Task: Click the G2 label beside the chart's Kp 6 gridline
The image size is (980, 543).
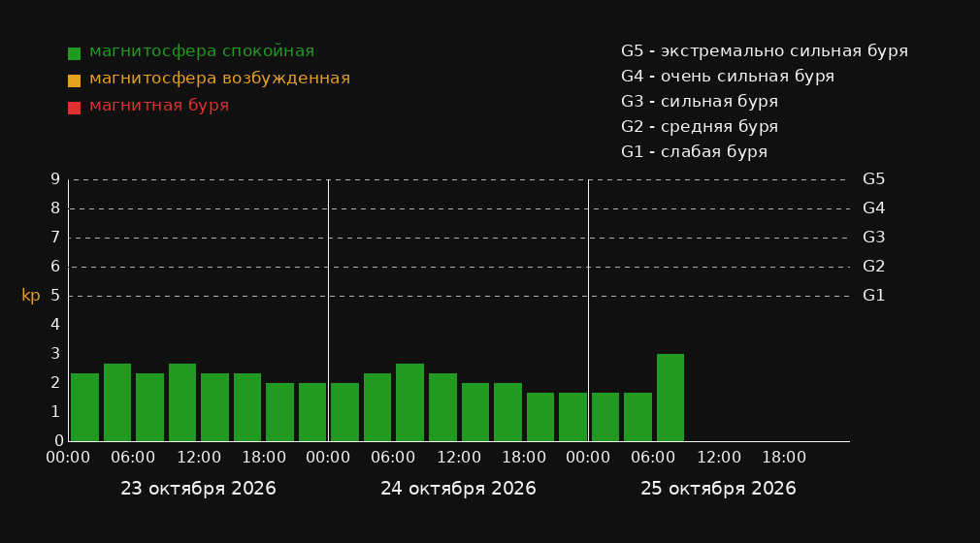Action: (873, 267)
